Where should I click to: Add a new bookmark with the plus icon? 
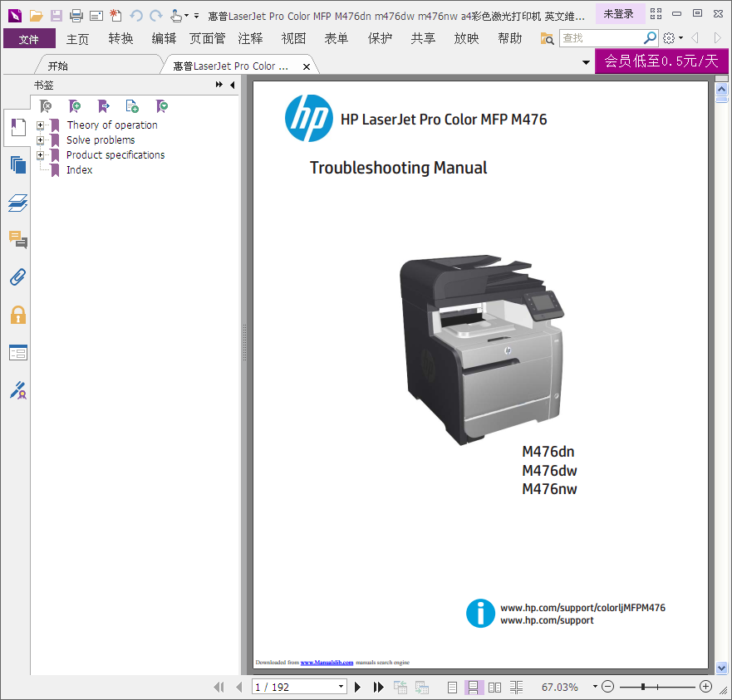(x=75, y=106)
